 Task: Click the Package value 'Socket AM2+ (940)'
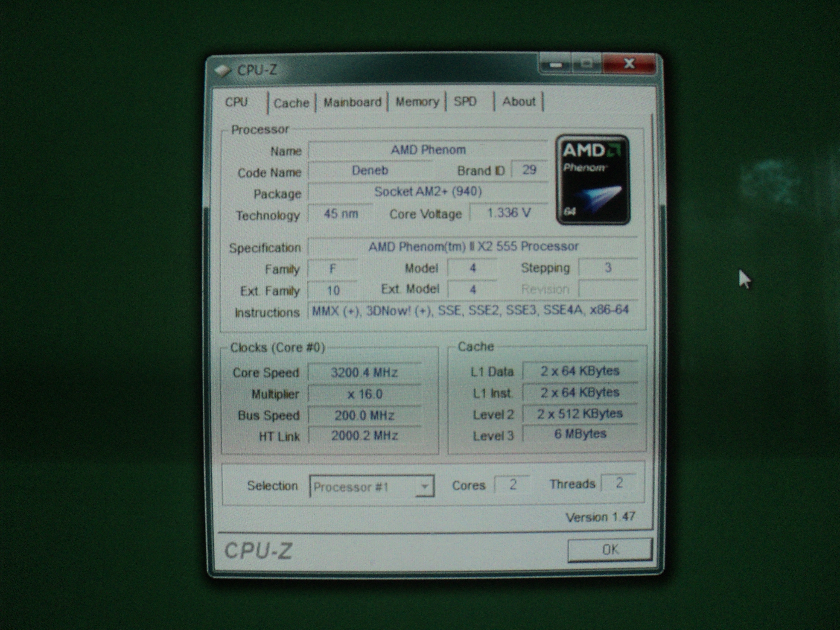pos(428,191)
